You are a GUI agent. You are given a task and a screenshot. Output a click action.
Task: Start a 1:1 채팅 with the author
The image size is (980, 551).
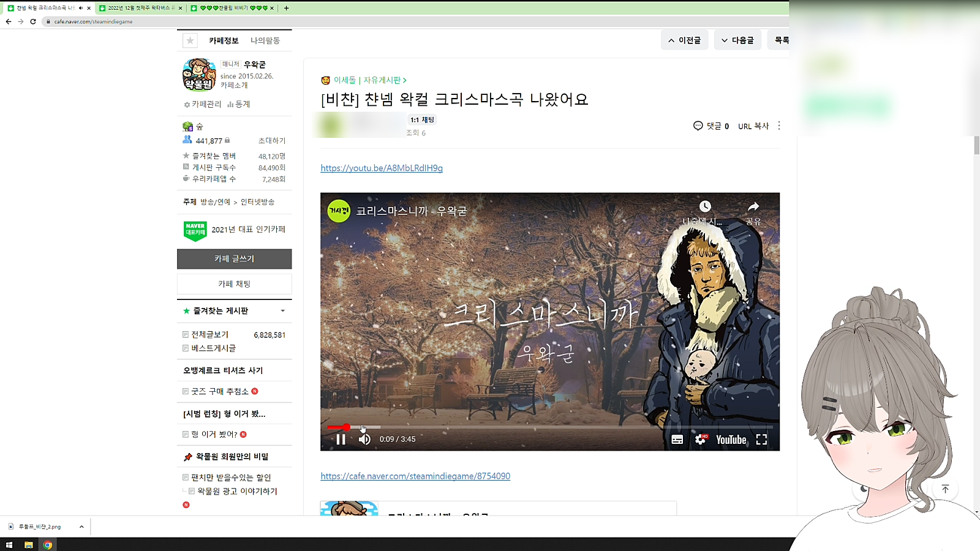point(422,120)
